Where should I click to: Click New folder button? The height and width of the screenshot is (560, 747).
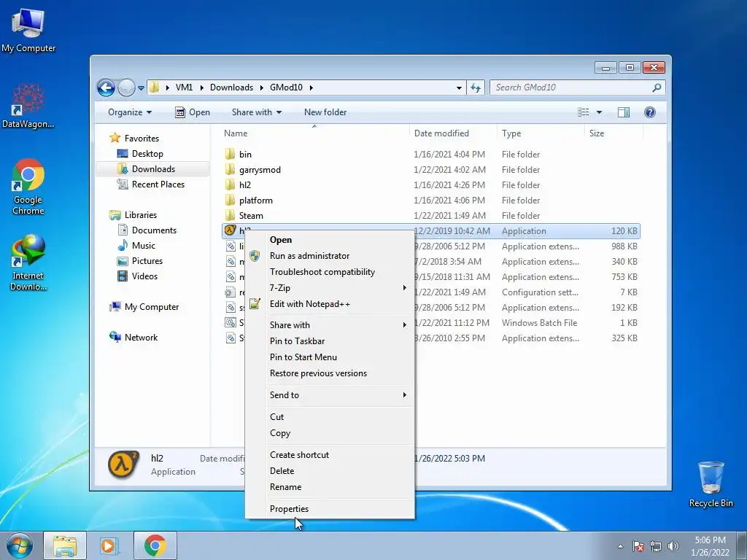[x=325, y=112]
